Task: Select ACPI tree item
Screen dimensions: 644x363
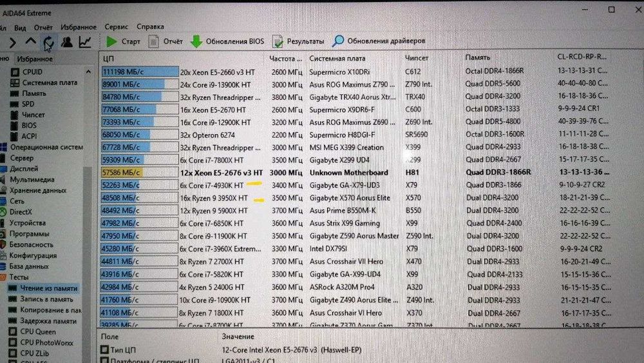Action: (24, 136)
